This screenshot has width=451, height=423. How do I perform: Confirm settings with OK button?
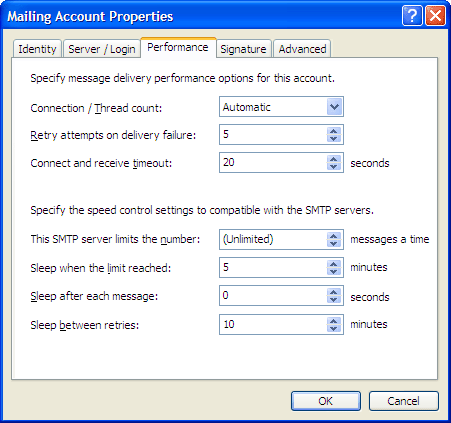326,401
